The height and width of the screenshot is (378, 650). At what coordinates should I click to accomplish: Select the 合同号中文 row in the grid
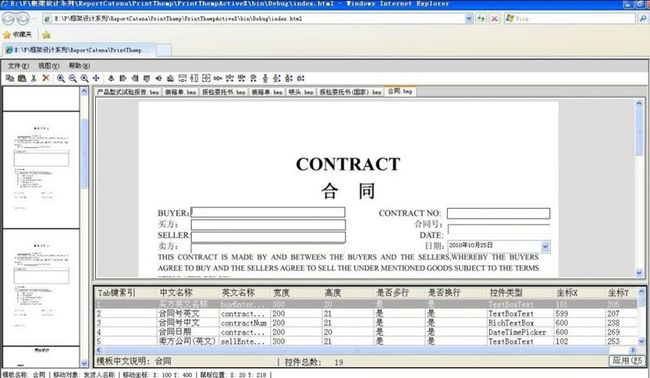point(366,323)
